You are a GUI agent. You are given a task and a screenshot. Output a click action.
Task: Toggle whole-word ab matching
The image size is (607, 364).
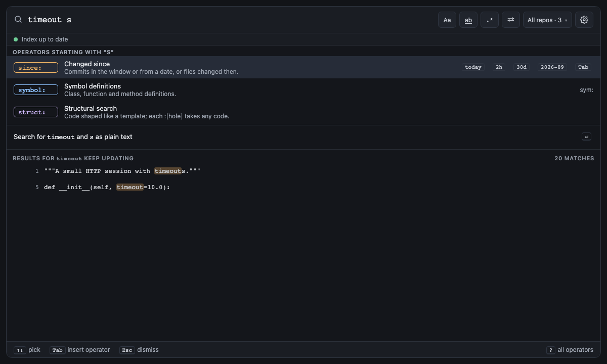pos(468,20)
